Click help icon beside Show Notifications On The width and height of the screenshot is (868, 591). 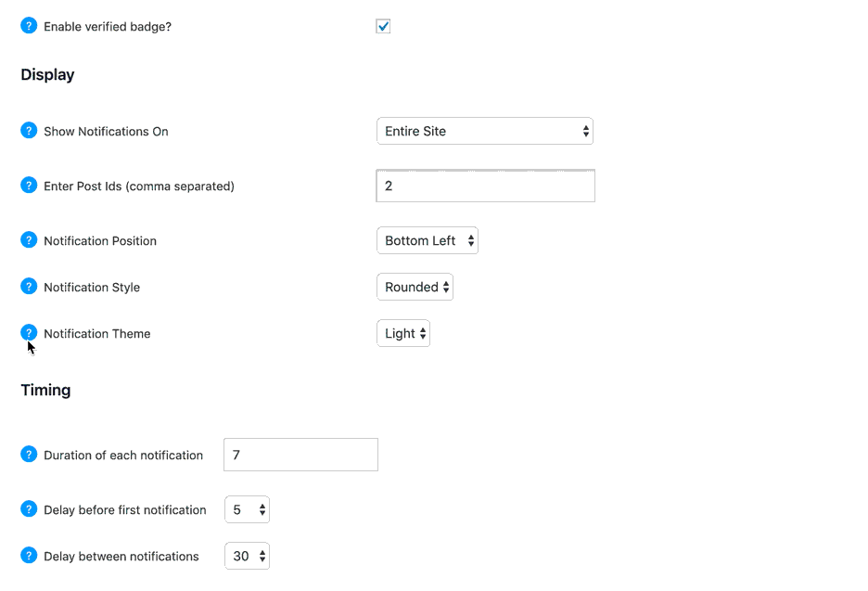pos(29,131)
